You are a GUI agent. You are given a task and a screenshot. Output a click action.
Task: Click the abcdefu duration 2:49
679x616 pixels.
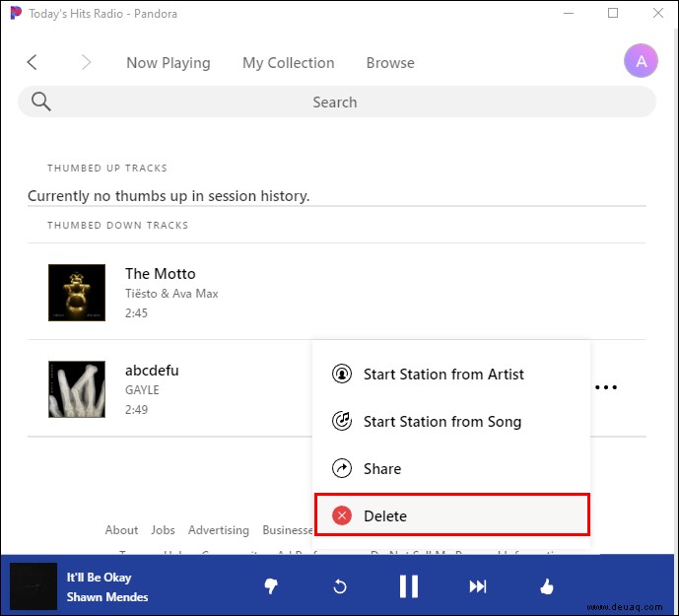click(x=136, y=409)
